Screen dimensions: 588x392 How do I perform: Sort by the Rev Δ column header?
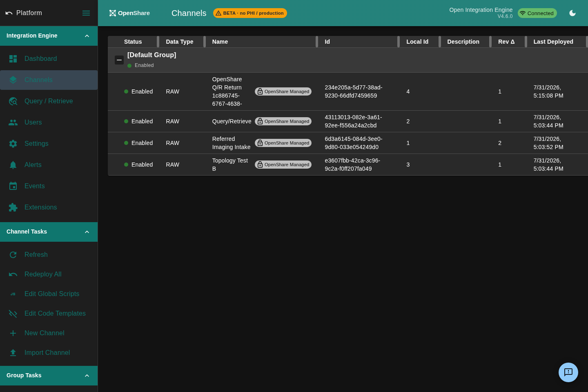(506, 42)
